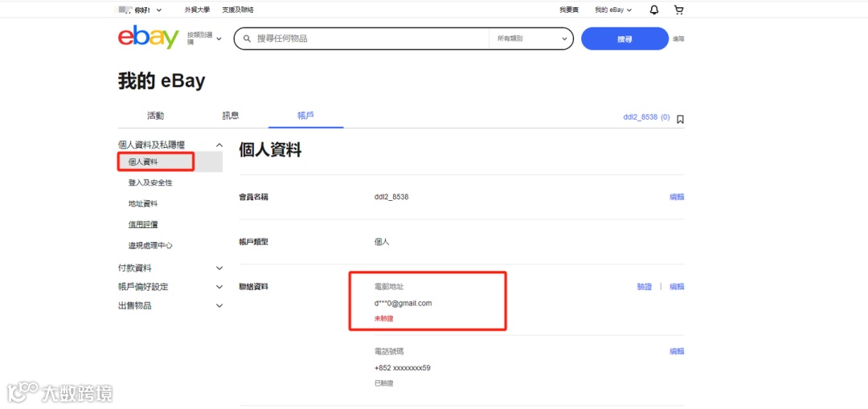
Task: Open 地址資料 in the sidebar
Action: 143,203
